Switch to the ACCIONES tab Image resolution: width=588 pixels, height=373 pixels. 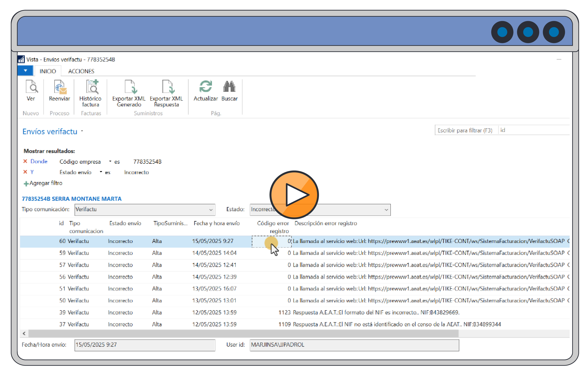pyautogui.click(x=81, y=71)
